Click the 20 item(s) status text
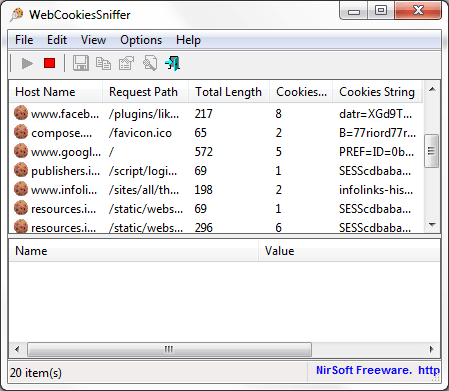This screenshot has width=449, height=391. (x=36, y=372)
